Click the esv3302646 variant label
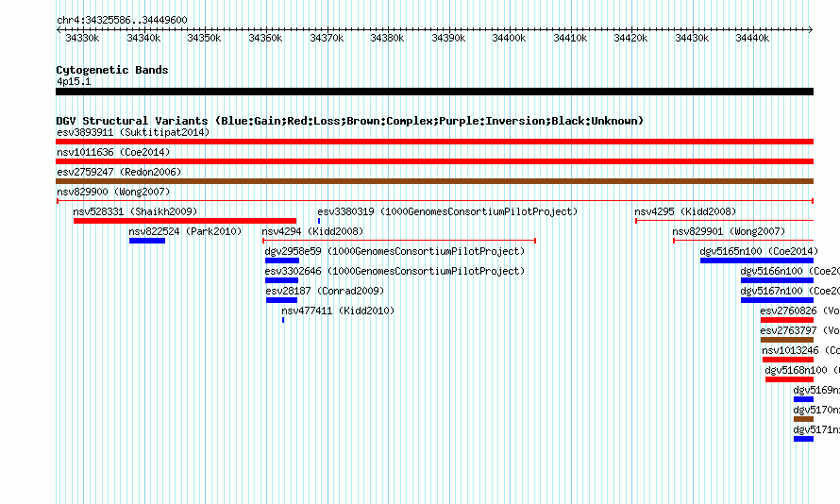 point(395,271)
